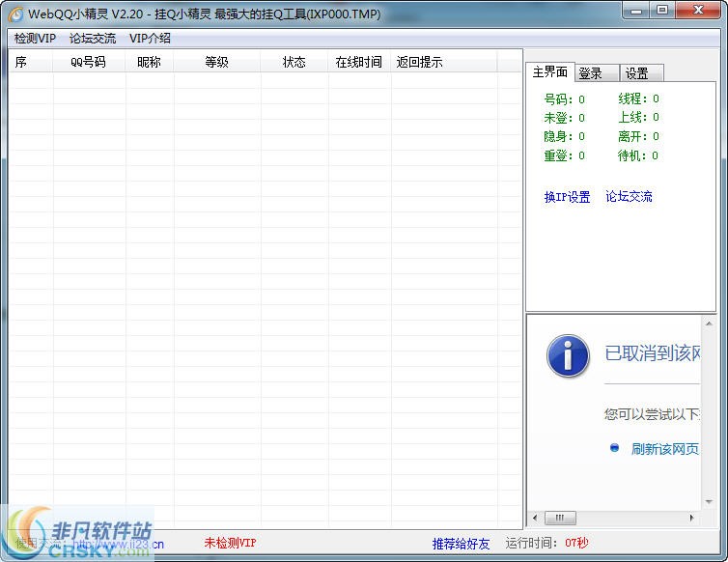The width and height of the screenshot is (728, 562).
Task: Click the browser panel scroll up arrow
Action: pos(709,323)
